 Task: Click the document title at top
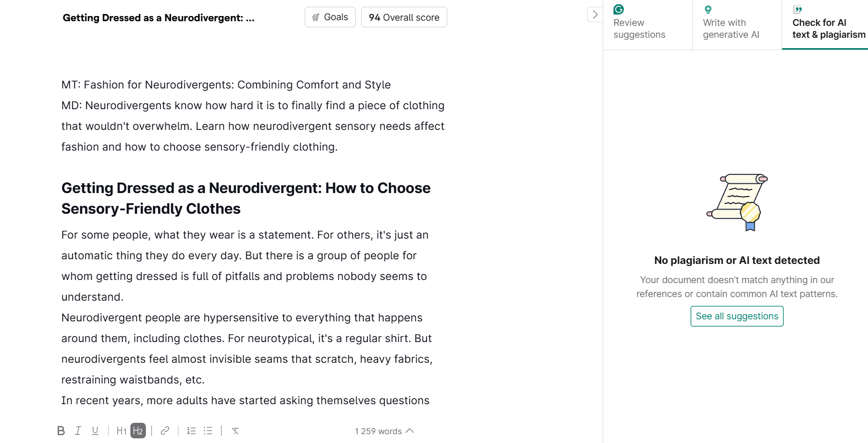coord(158,18)
